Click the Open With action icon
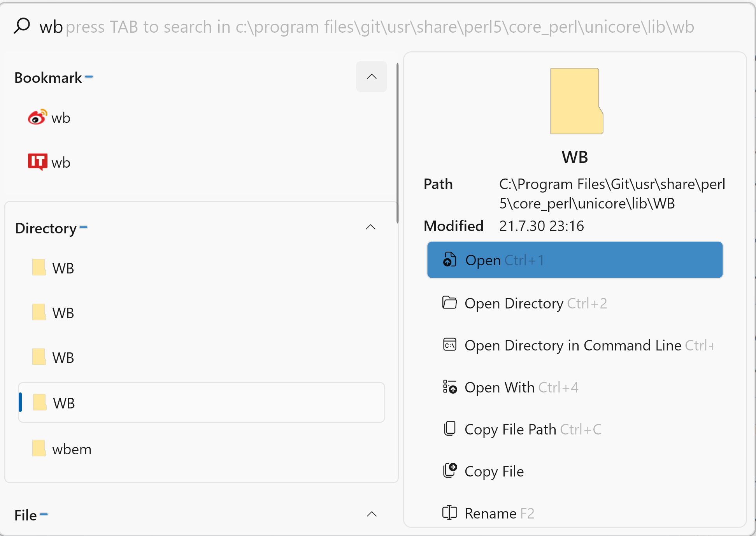 [450, 387]
